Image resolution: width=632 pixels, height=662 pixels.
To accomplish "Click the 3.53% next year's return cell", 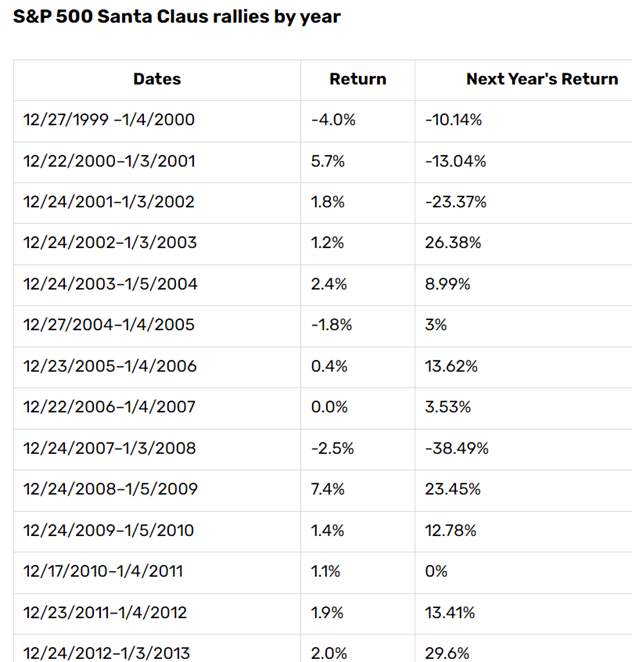I will (x=449, y=407).
